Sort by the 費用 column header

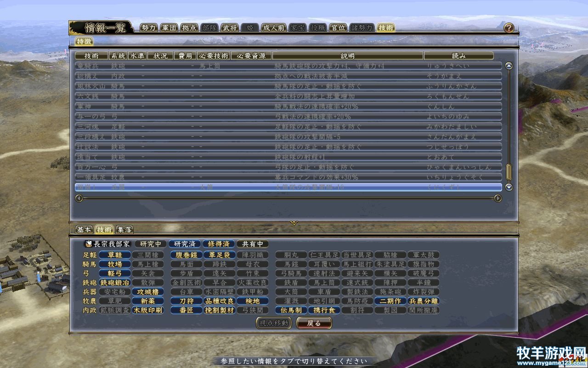tap(185, 56)
